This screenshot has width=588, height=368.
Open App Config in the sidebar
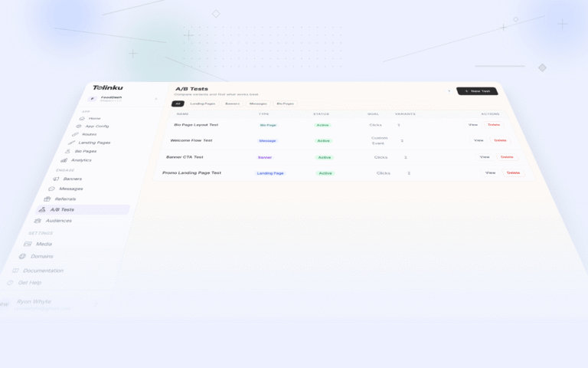(96, 127)
